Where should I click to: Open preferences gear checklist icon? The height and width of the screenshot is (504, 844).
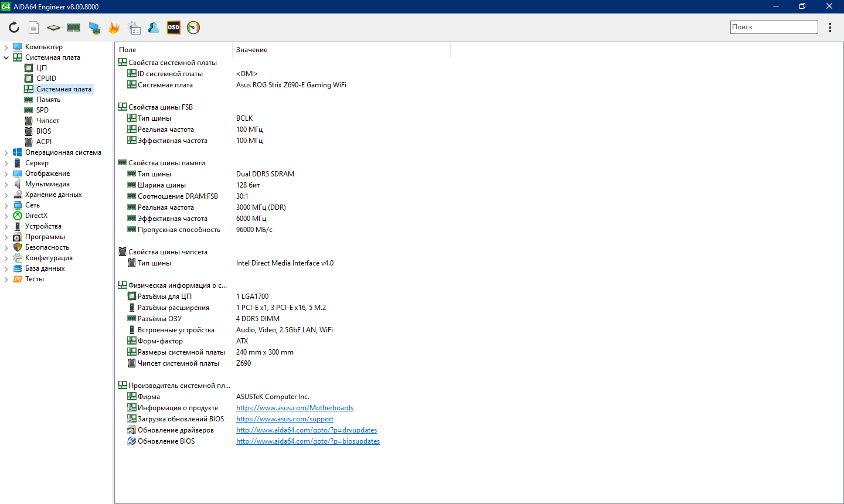click(134, 28)
